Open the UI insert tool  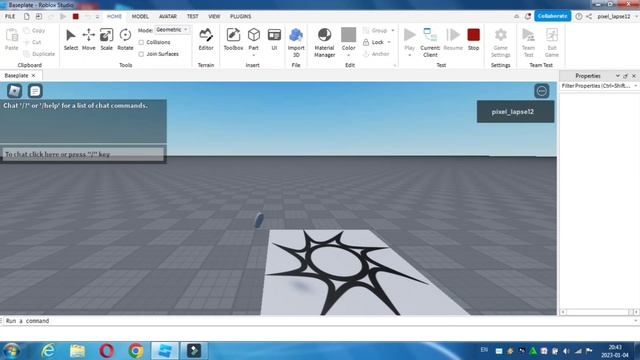point(274,39)
